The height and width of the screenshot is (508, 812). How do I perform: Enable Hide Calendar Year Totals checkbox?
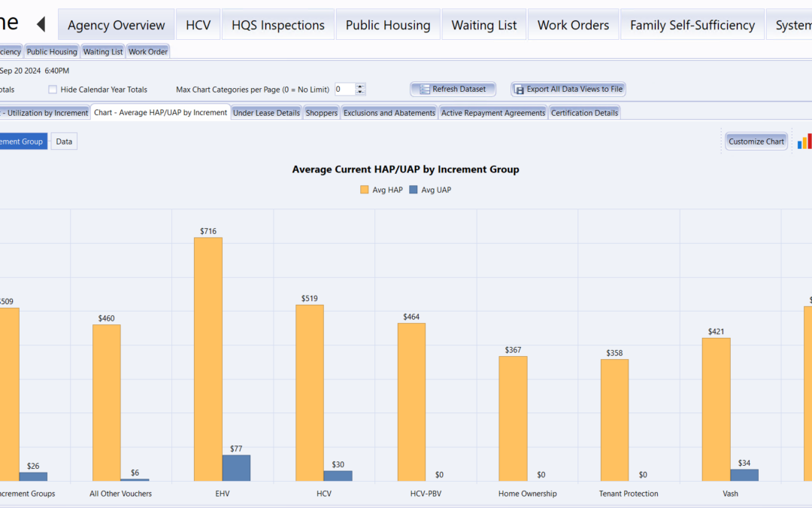pos(53,90)
